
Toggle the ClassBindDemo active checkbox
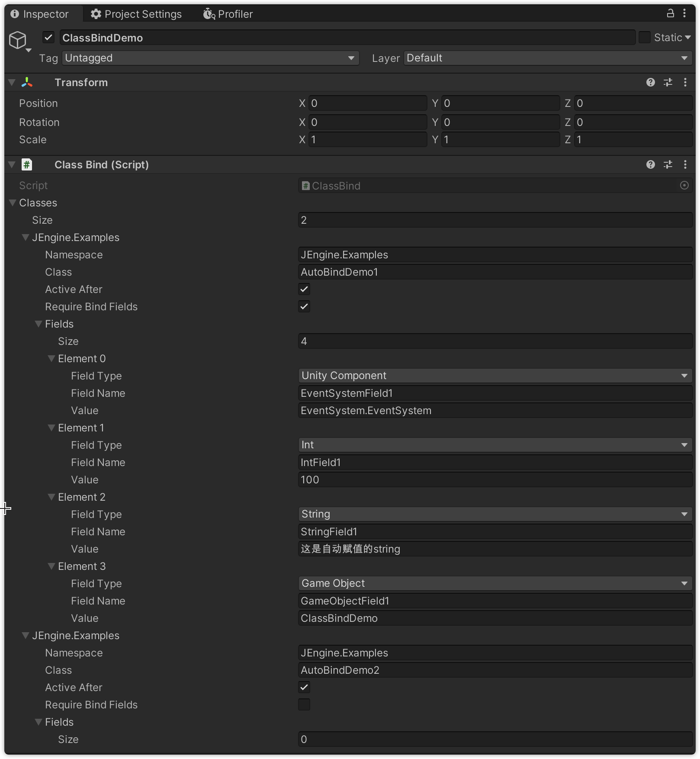48,38
